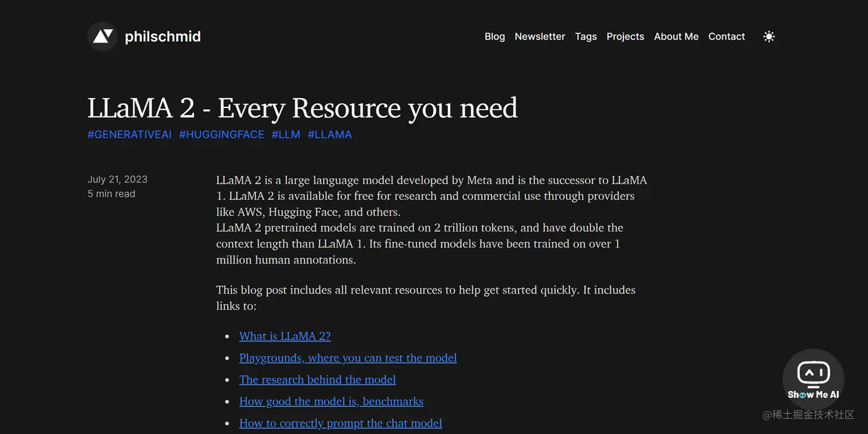Open the Contact nav item

coord(726,36)
